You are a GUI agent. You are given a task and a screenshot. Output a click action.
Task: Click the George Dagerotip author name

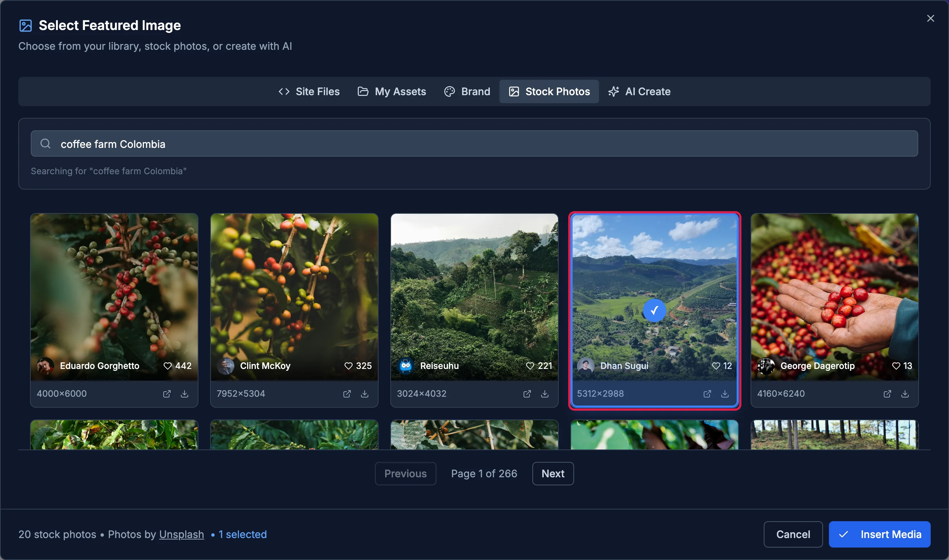click(x=817, y=366)
